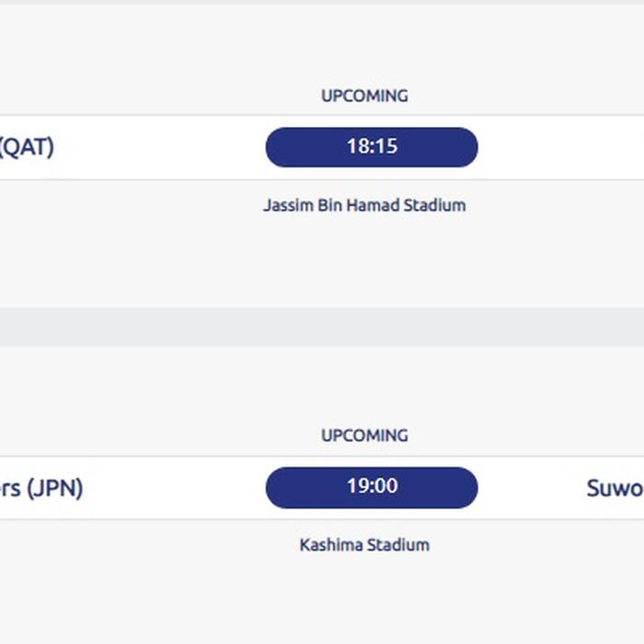Click the 18:15 kickoff time pill
Image resolution: width=644 pixels, height=644 pixels.
click(372, 147)
